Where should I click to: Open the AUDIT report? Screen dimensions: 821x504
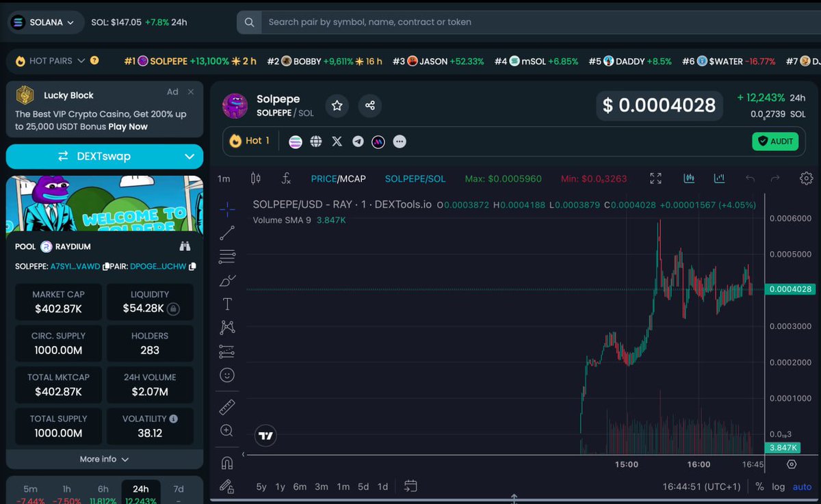pyautogui.click(x=775, y=142)
